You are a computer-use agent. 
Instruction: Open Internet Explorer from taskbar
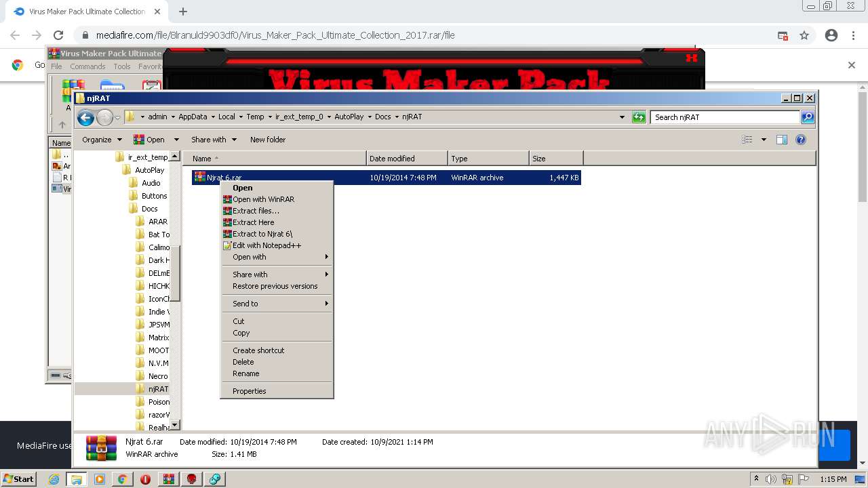coord(54,479)
